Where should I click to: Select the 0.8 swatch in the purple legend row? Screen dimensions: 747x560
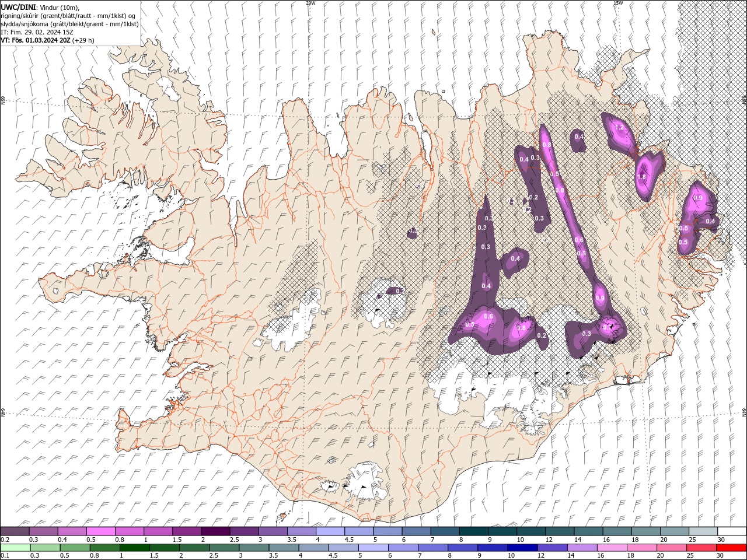click(x=129, y=531)
